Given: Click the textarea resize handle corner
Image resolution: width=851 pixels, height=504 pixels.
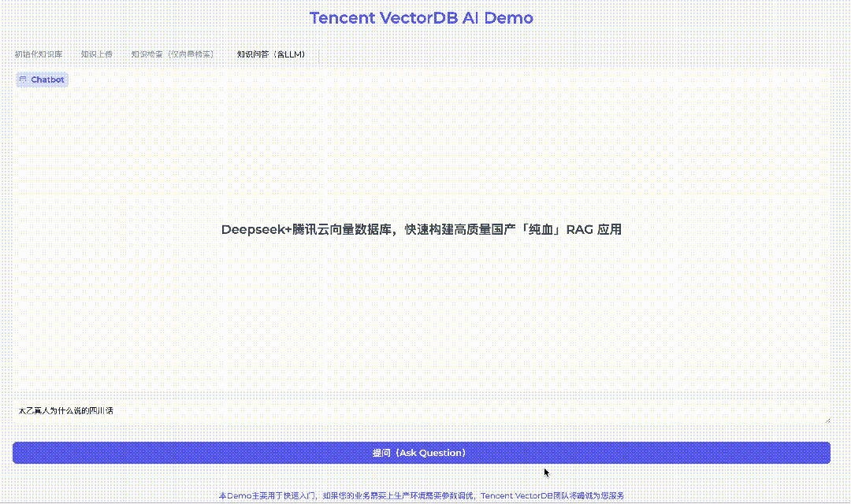Looking at the screenshot, I should [x=827, y=421].
